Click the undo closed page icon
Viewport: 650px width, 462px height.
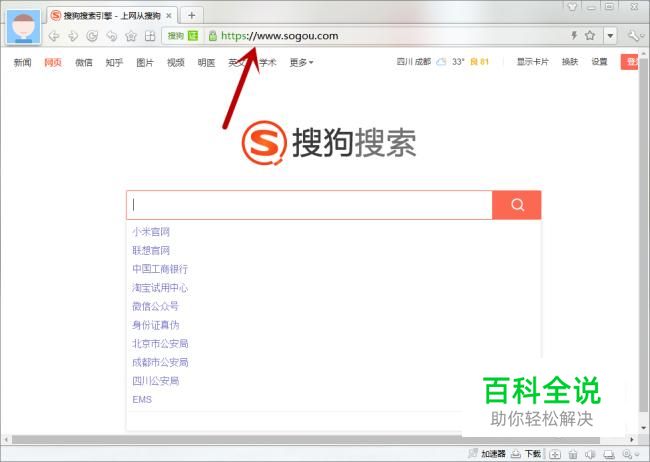pos(112,36)
